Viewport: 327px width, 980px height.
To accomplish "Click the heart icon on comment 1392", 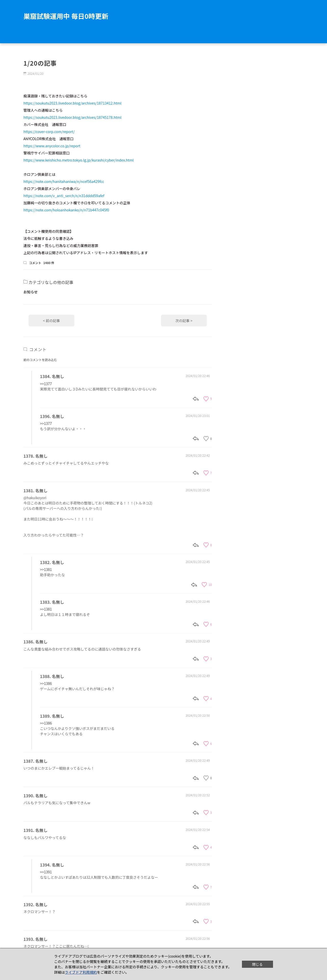I will pyautogui.click(x=206, y=921).
